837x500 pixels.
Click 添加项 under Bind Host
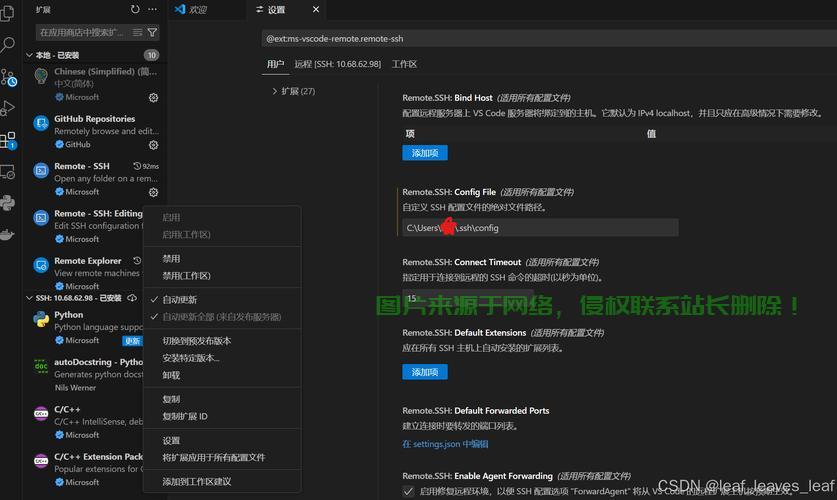[x=425, y=153]
